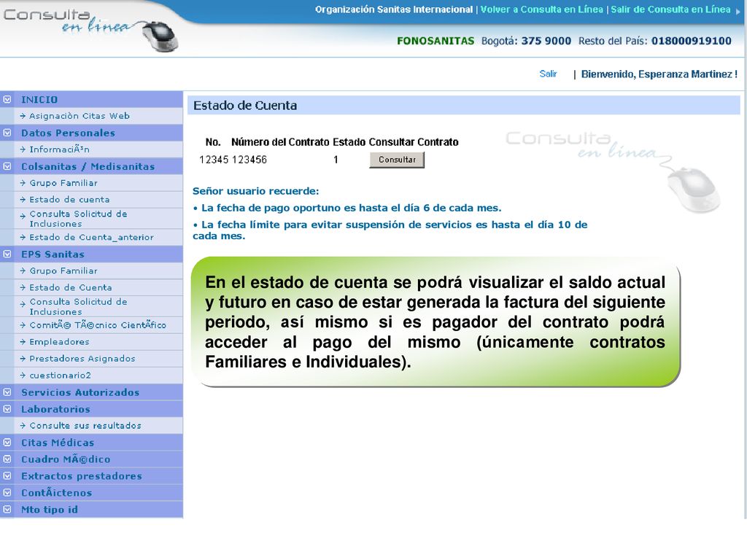Open Estado de cuenta under Colsanitas
Screen dimensions: 747x560
[x=69, y=200]
